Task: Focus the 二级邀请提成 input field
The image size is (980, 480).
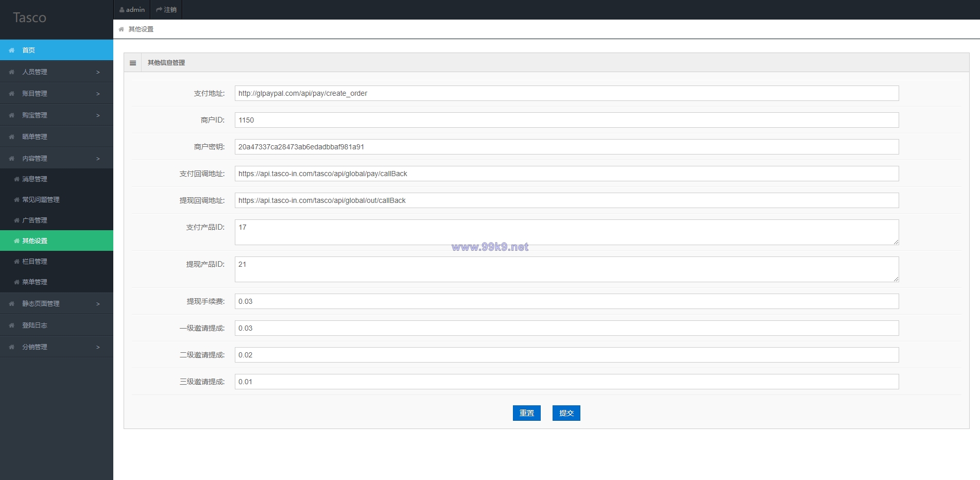Action: pos(567,355)
